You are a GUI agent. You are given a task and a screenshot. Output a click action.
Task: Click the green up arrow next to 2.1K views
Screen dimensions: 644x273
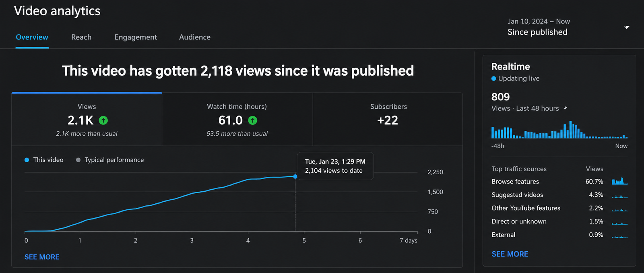103,120
